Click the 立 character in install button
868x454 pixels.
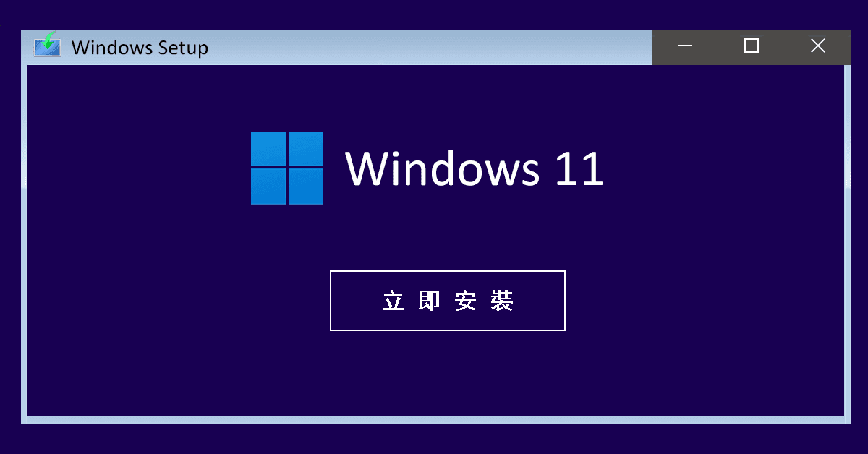393,301
